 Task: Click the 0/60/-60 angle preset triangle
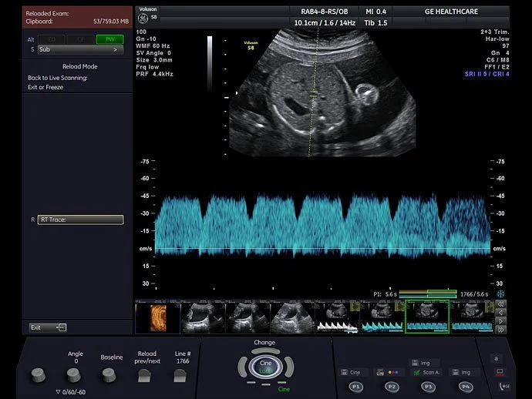pos(58,392)
